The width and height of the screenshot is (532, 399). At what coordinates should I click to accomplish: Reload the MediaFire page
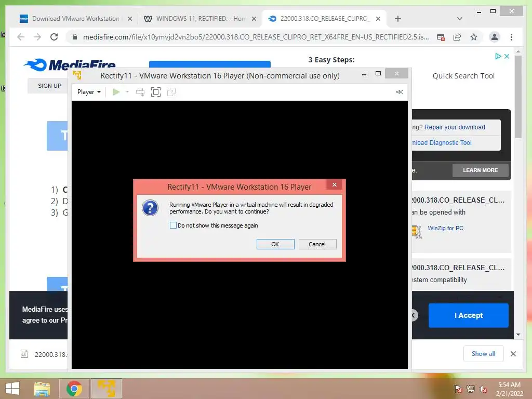54,37
